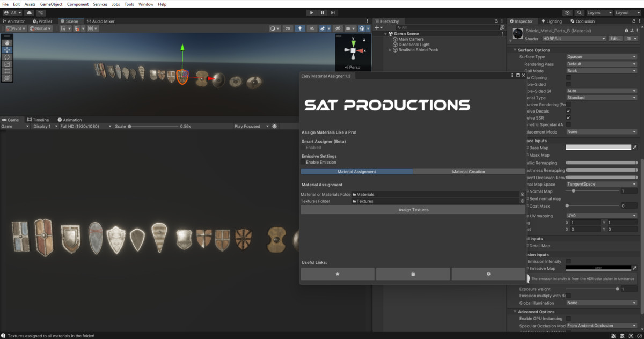Open the Layout dropdown
This screenshot has width=644, height=339.
[627, 12]
